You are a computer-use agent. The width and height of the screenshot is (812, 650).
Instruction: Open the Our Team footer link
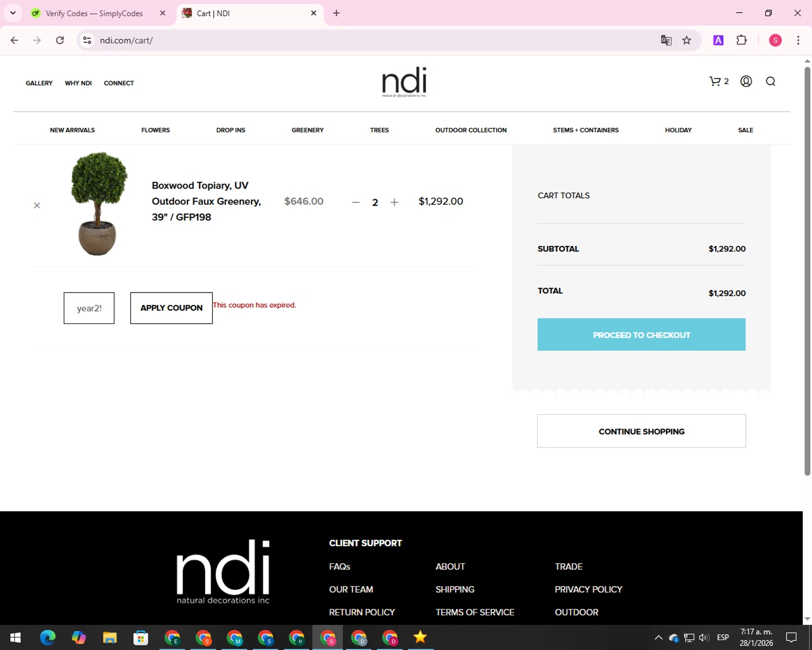click(351, 589)
